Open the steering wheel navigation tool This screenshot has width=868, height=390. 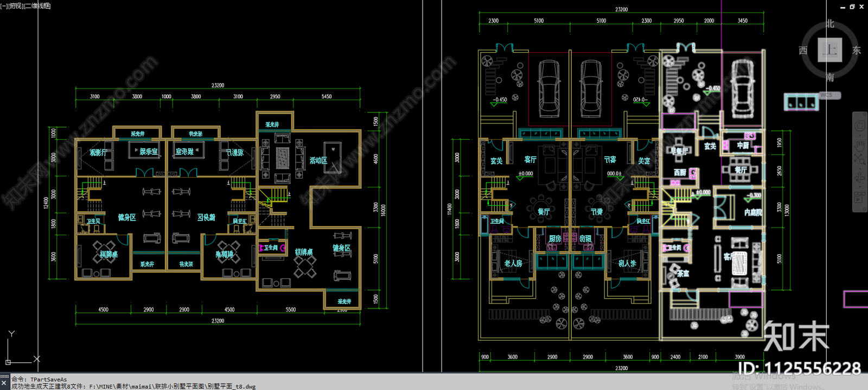click(859, 127)
